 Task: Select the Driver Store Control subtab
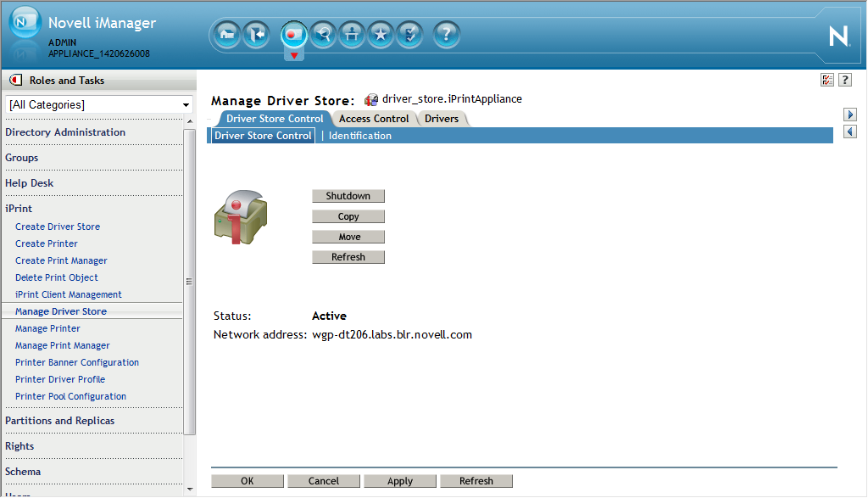[x=263, y=136]
